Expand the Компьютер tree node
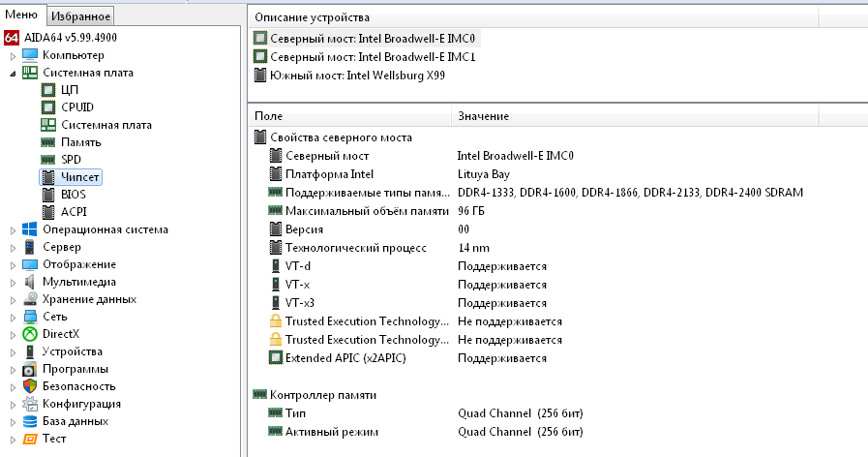The height and width of the screenshot is (457, 868). coord(13,55)
